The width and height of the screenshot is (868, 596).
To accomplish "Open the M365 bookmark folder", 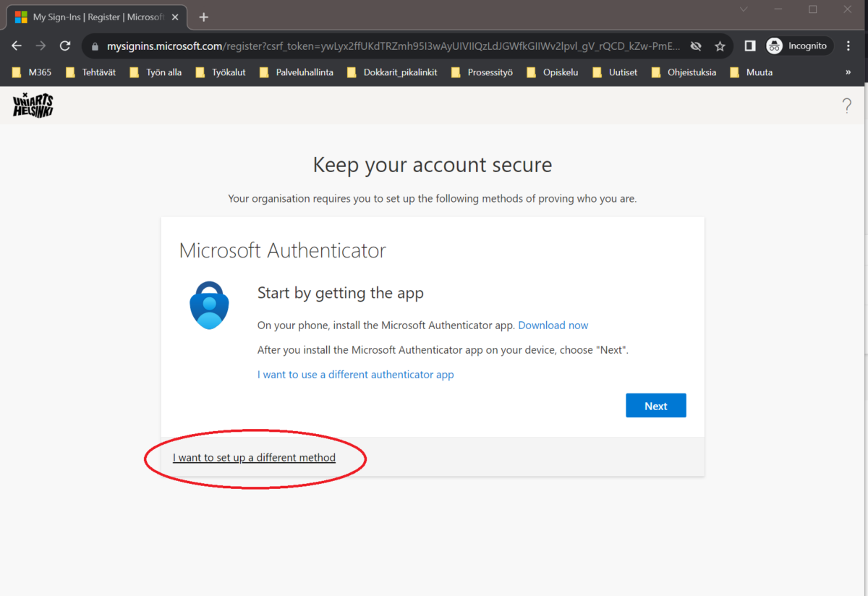I will point(32,72).
